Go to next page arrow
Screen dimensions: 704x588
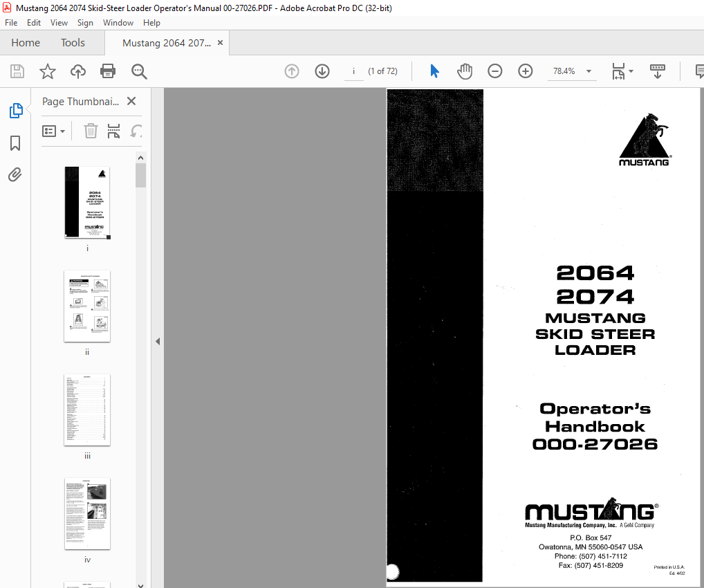pos(322,71)
